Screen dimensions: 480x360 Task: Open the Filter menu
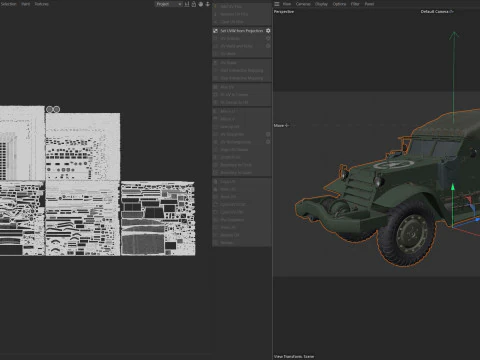355,4
